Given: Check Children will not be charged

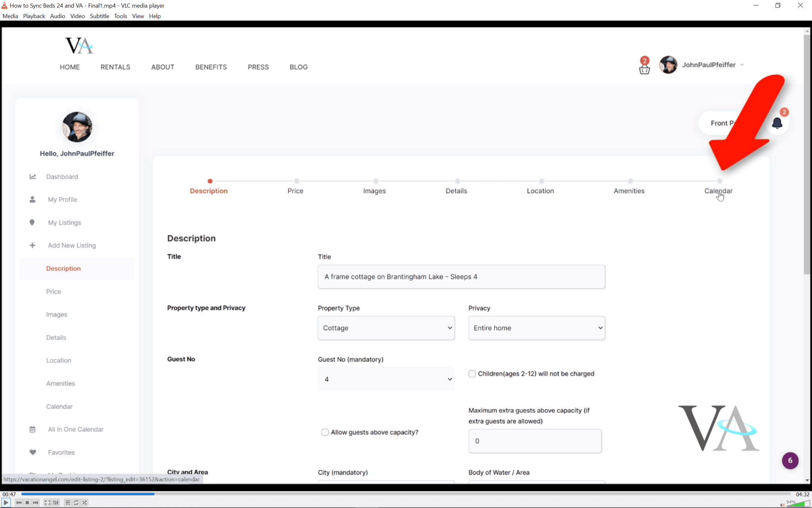Looking at the screenshot, I should tap(472, 373).
